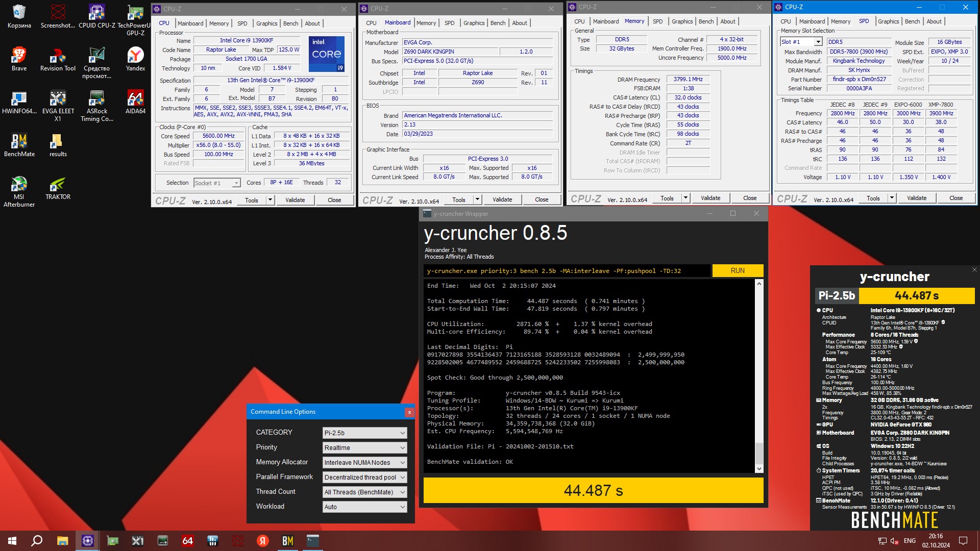Open Tools dropdown arrow in SPD CPU-Z window
Screen dimensions: 980x551
click(x=892, y=198)
